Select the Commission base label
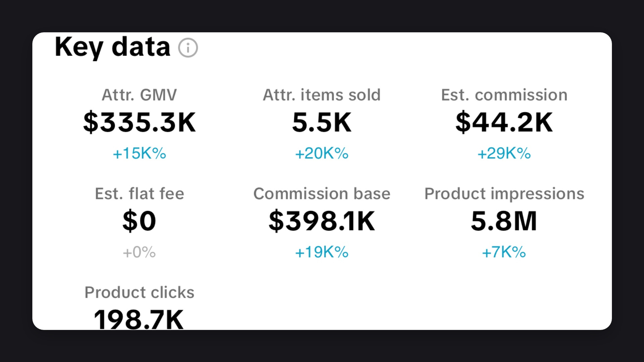 pos(322,194)
